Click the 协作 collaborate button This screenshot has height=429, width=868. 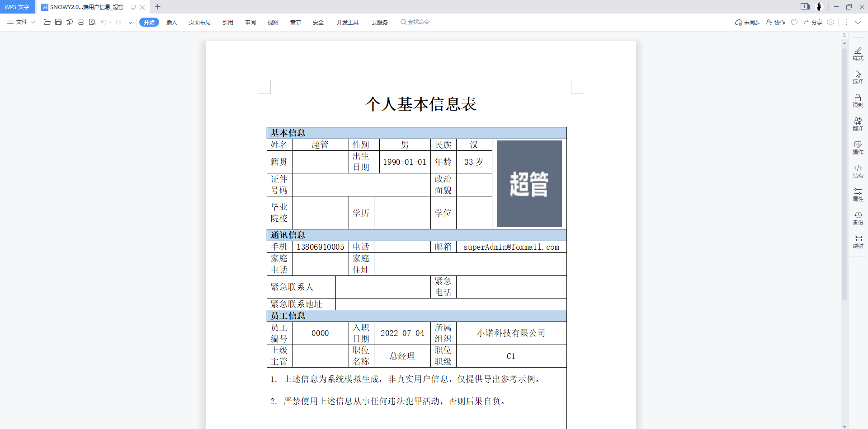pos(775,22)
